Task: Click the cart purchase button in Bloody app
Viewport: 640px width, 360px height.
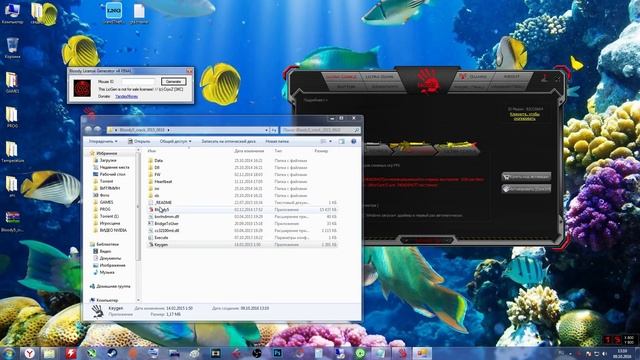Action: (526, 177)
